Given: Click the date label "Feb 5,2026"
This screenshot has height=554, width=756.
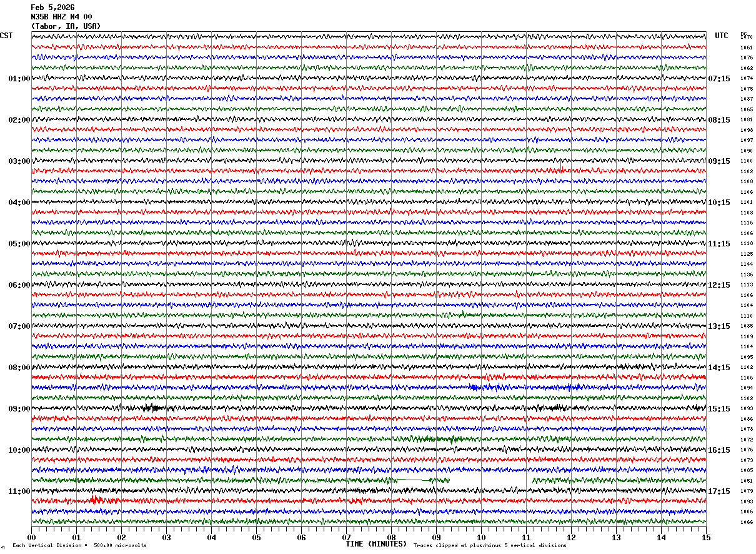Looking at the screenshot, I should click(52, 8).
